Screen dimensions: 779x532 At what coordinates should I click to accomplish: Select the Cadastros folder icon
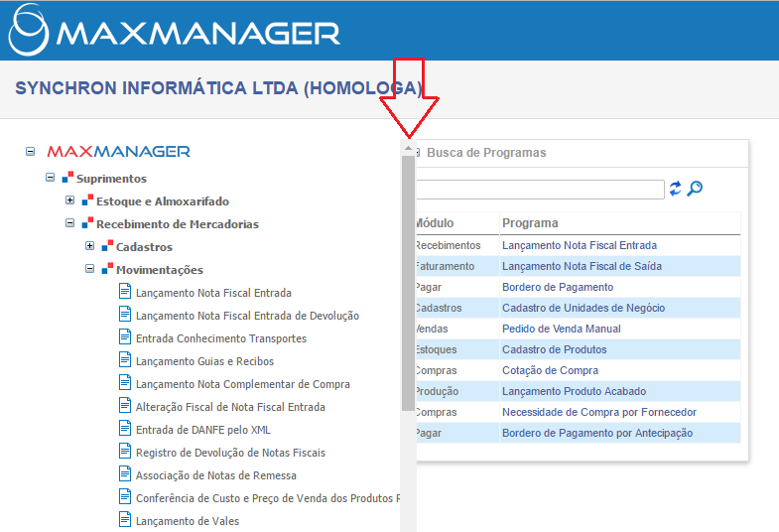tap(107, 246)
